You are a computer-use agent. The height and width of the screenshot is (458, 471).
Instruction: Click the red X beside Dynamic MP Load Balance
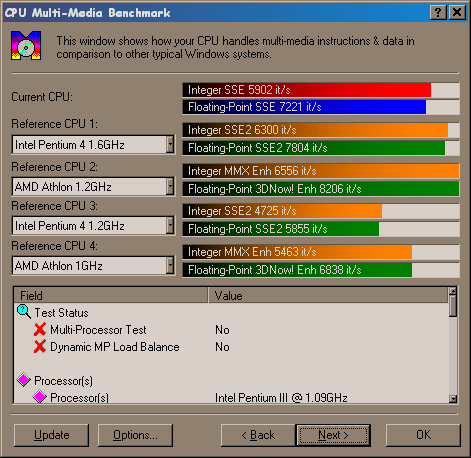[40, 346]
